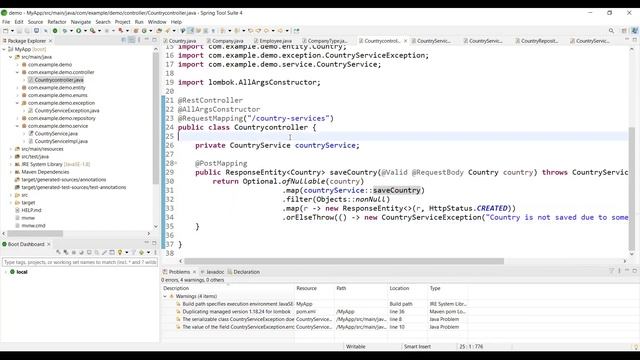
Task: Select CountryServiceImpl.java in tree
Action: pyautogui.click(x=61, y=141)
